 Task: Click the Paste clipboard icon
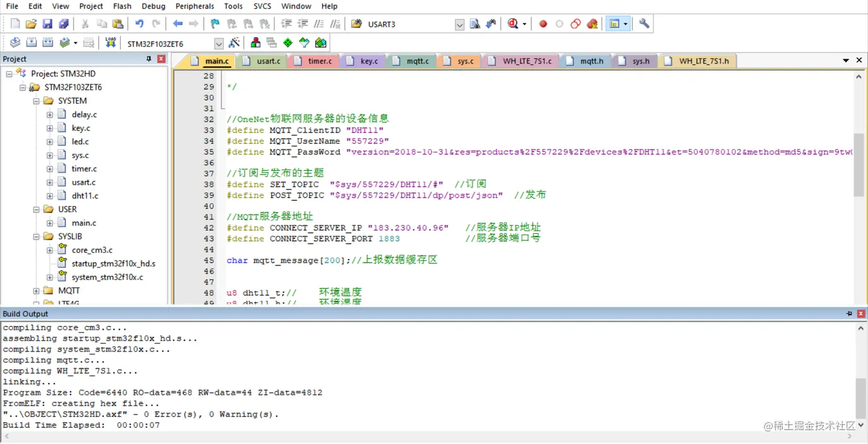[118, 24]
